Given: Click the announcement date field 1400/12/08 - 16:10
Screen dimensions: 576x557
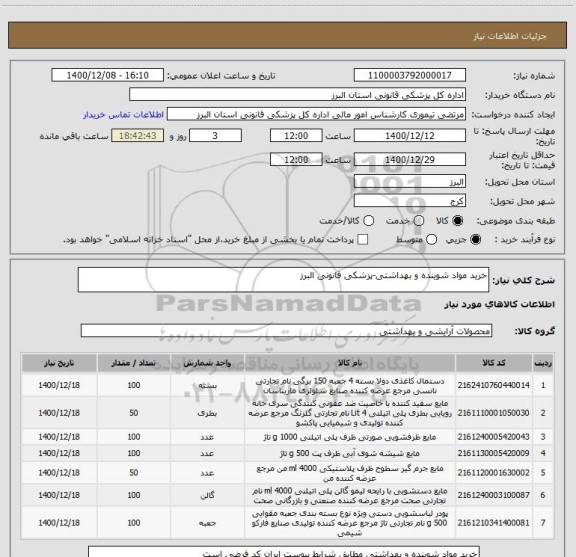Looking at the screenshot, I should (x=108, y=75).
